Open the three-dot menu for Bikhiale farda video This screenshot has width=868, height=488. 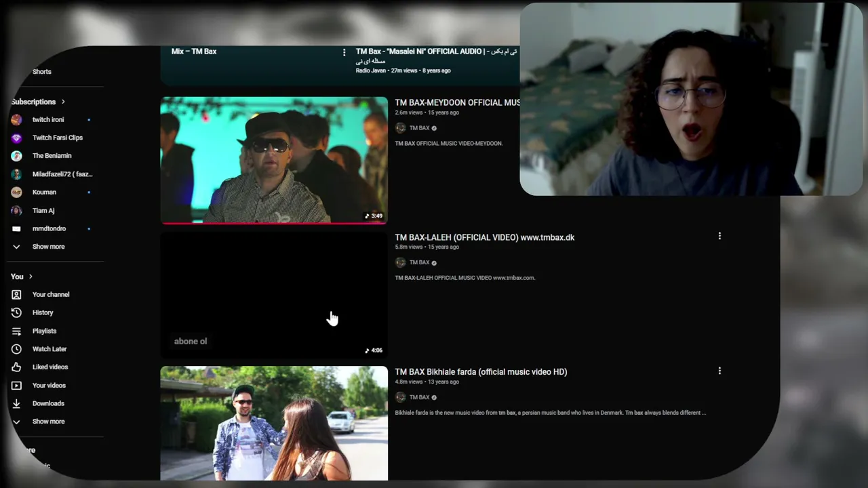point(719,371)
